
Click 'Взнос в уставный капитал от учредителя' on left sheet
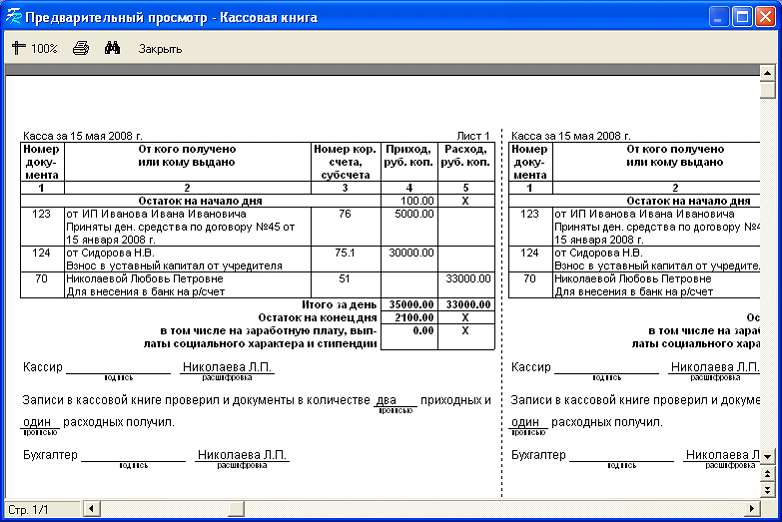tap(175, 266)
